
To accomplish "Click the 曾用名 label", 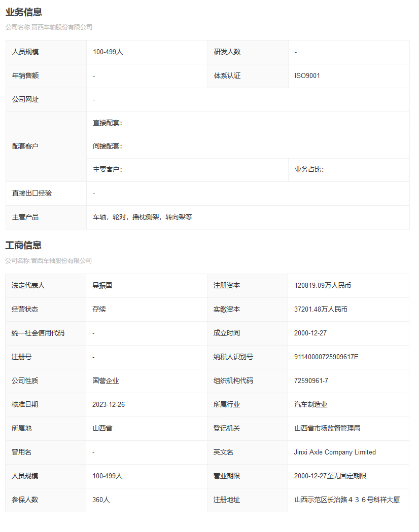I will pos(21,452).
